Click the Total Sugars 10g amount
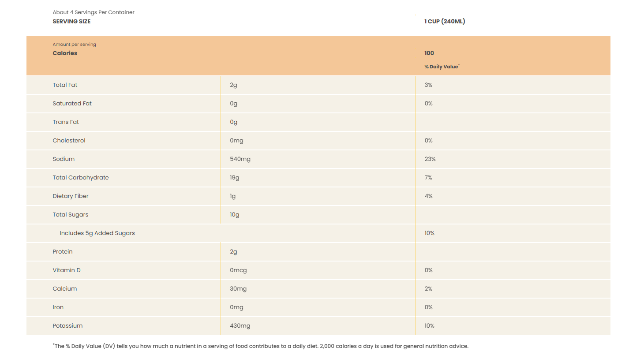Viewport: 644px width, 355px height. (235, 214)
